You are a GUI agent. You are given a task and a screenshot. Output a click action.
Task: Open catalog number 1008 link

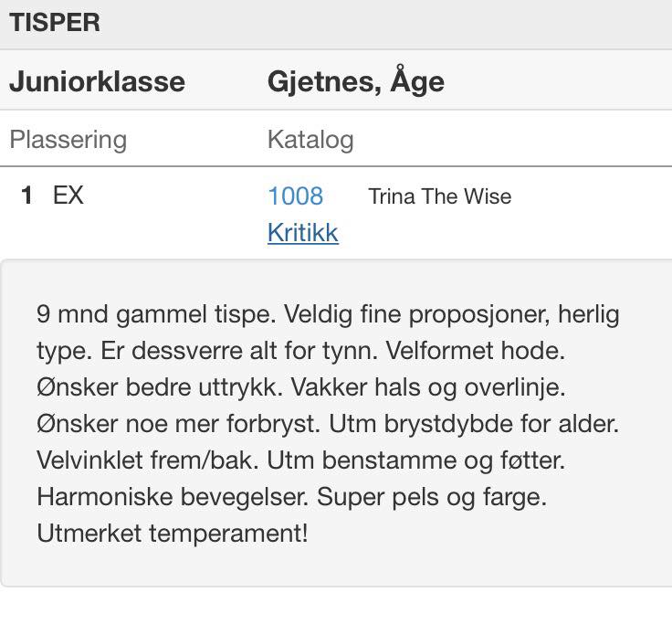(295, 196)
